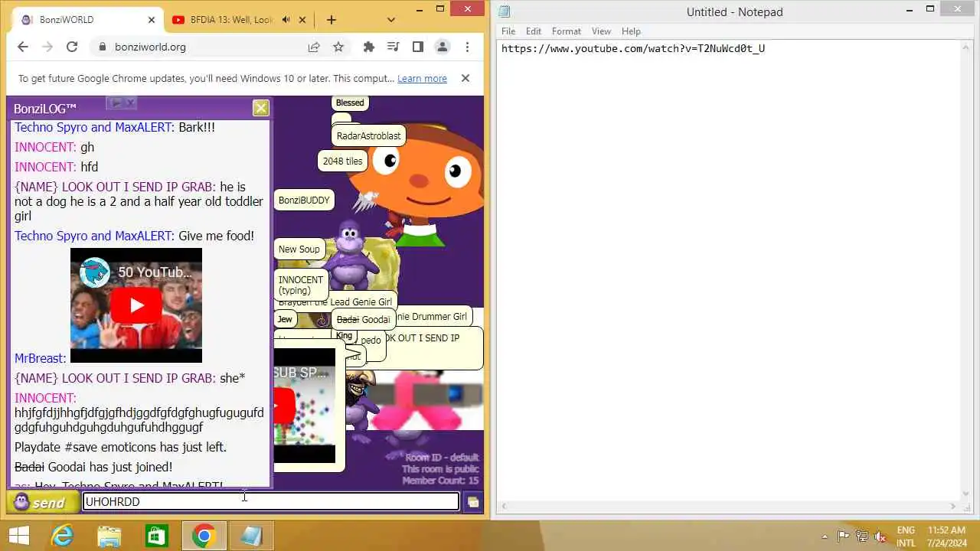Share this page from the address bar
Viewport: 980px width, 551px height.
click(313, 47)
